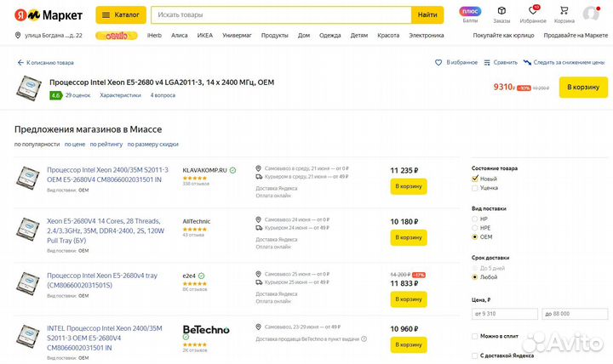Sort offers по размеру скидки

153,144
